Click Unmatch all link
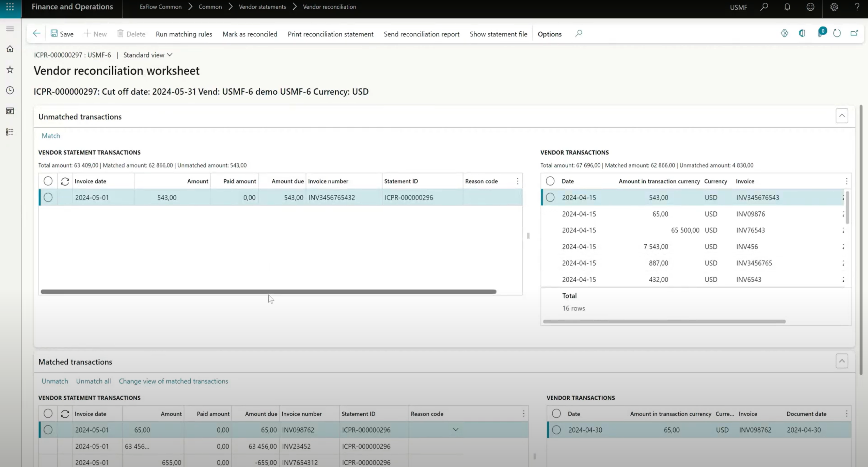Image resolution: width=868 pixels, height=467 pixels. pyautogui.click(x=93, y=381)
